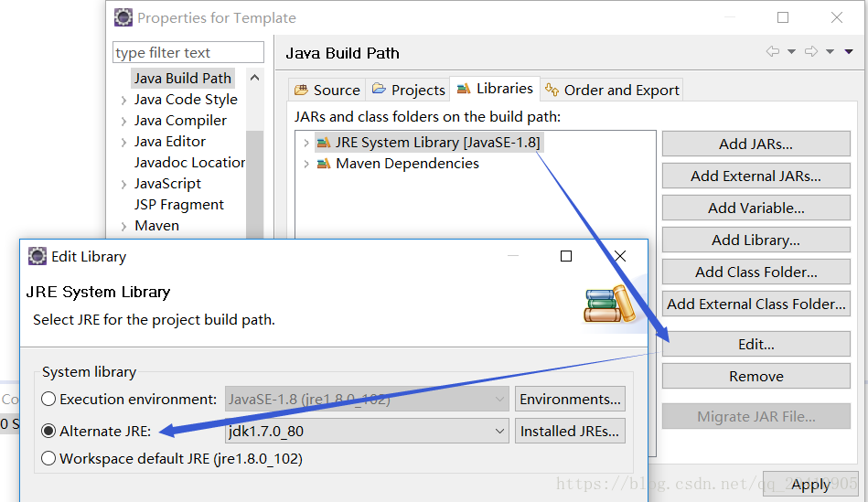Select JSP Fragment in sidebar
The height and width of the screenshot is (502, 868).
point(178,205)
